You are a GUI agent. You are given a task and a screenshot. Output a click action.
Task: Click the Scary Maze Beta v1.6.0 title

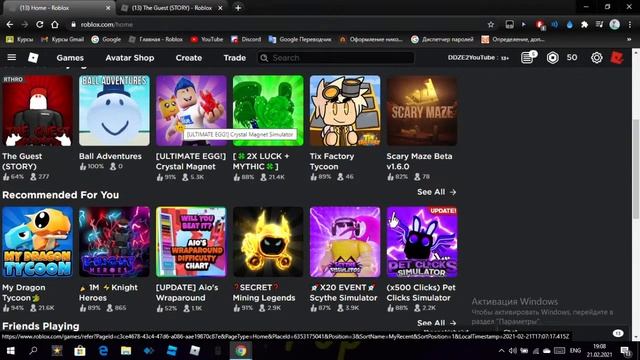pos(419,161)
